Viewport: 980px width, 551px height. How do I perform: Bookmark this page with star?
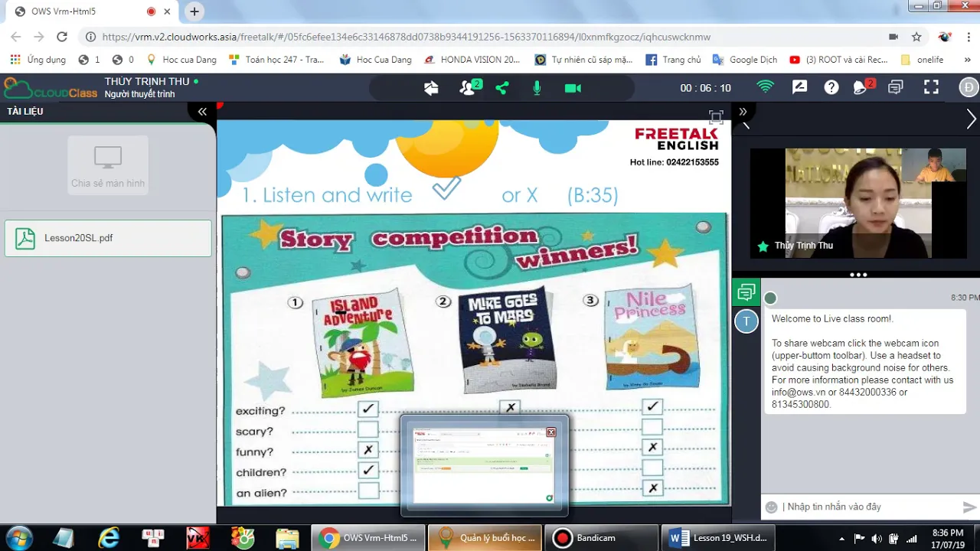coord(916,37)
